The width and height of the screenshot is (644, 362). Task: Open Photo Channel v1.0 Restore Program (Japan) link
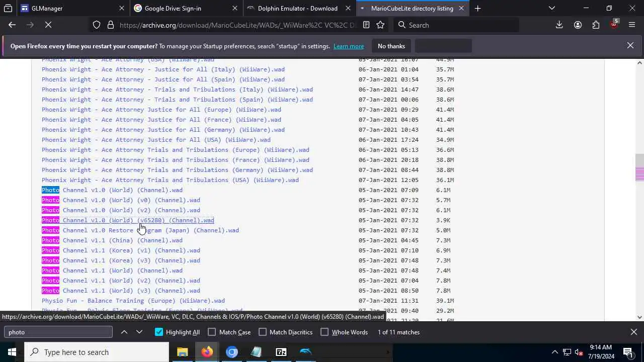point(140,230)
